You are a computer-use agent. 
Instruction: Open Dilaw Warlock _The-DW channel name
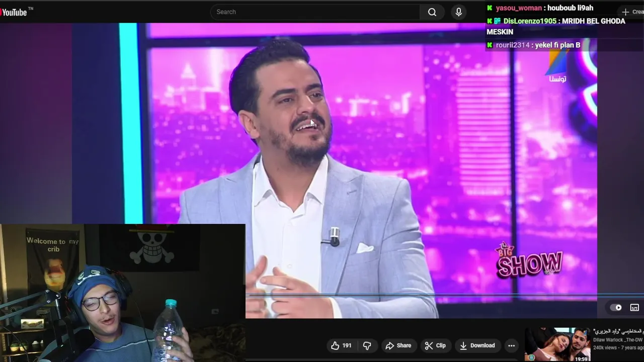(618, 340)
